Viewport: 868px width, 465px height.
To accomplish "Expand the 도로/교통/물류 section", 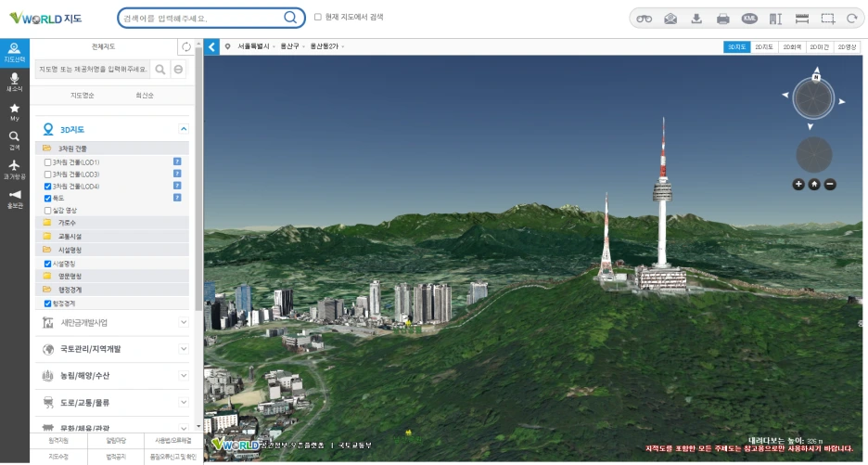I will click(184, 402).
